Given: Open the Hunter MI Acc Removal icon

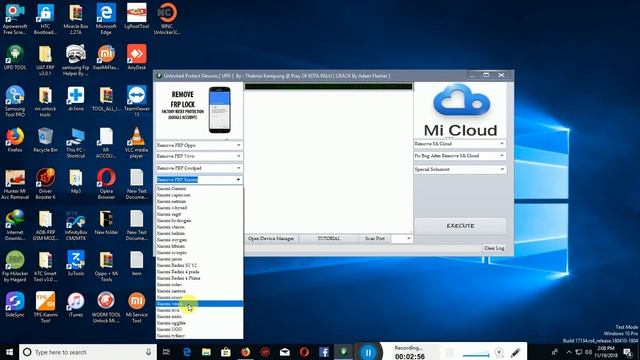Looking at the screenshot, I should 15,184.
